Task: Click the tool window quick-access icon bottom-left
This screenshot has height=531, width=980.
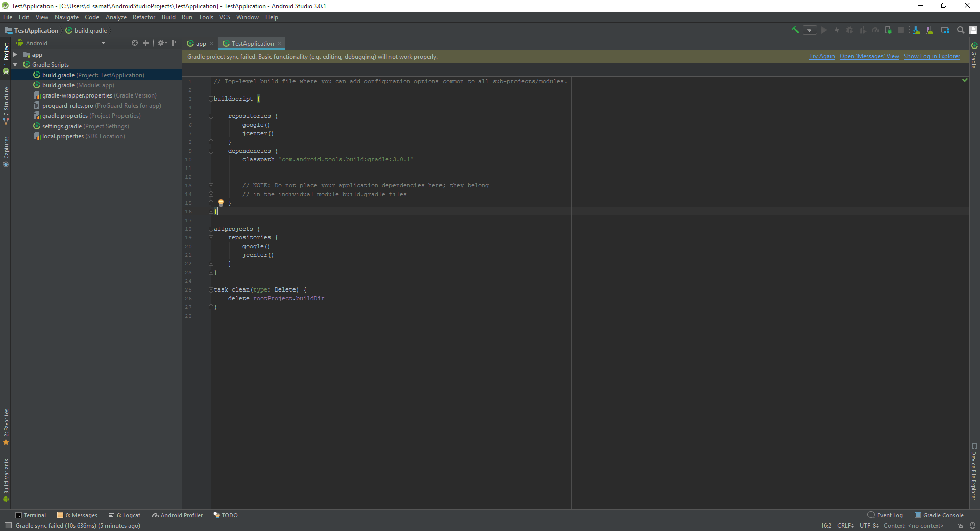Action: [x=8, y=526]
